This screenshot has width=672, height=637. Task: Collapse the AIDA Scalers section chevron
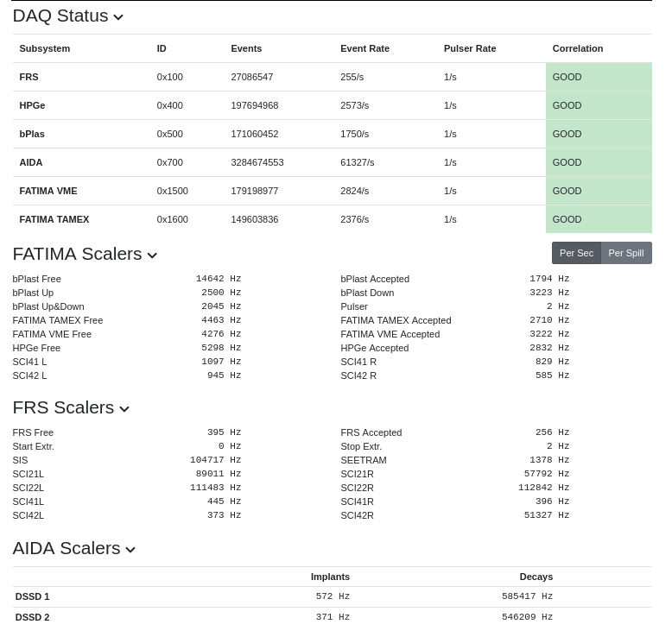click(130, 550)
